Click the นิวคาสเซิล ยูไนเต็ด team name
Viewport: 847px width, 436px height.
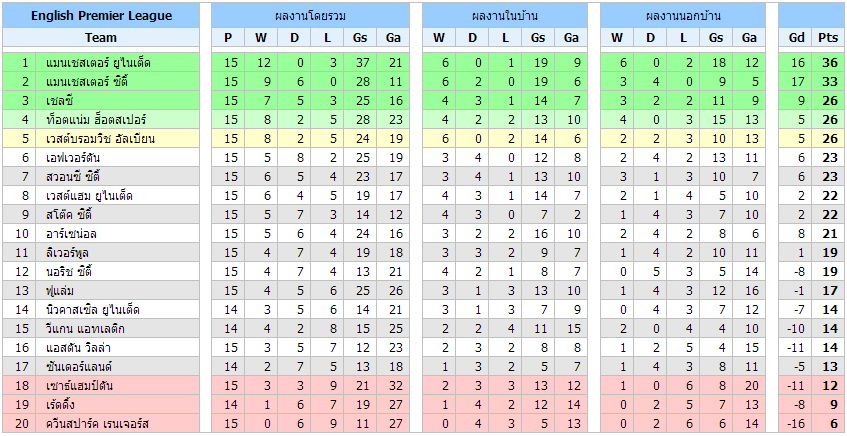[x=93, y=309]
